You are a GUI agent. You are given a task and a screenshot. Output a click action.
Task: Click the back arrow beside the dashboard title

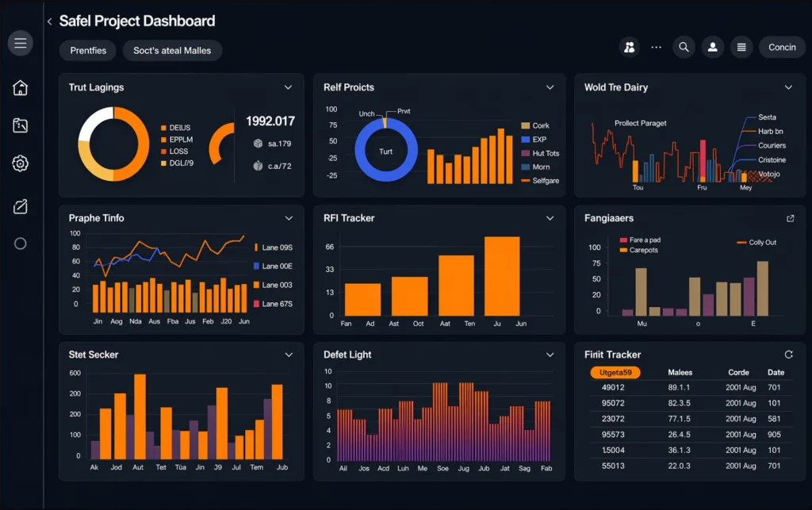click(x=49, y=22)
